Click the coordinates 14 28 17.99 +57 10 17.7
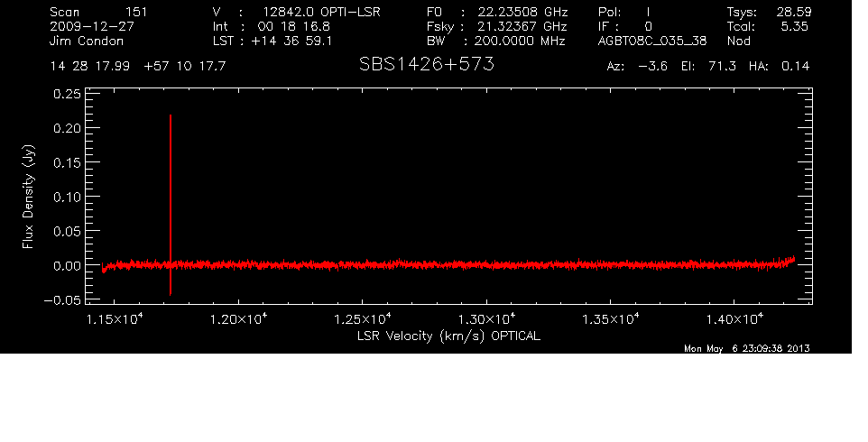 pyautogui.click(x=138, y=67)
